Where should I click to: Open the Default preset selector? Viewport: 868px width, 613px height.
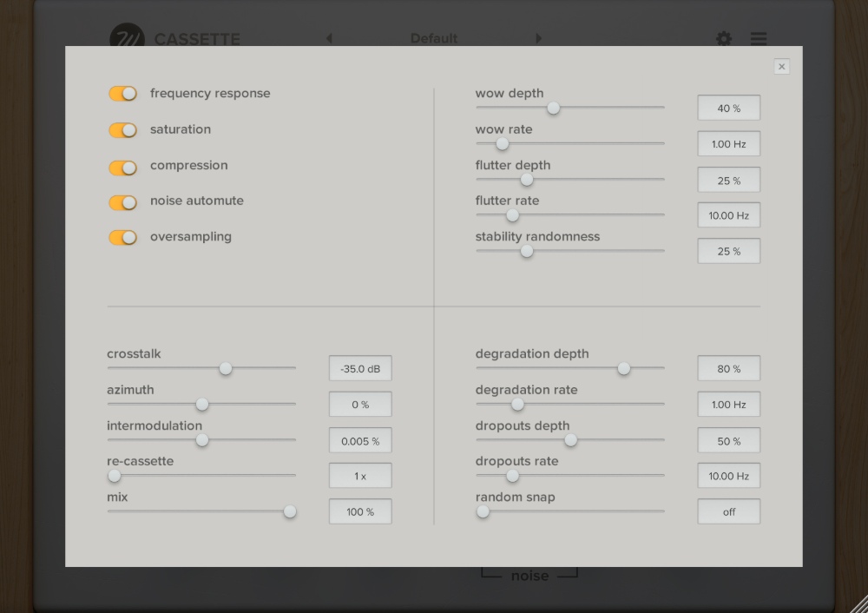pyautogui.click(x=434, y=38)
